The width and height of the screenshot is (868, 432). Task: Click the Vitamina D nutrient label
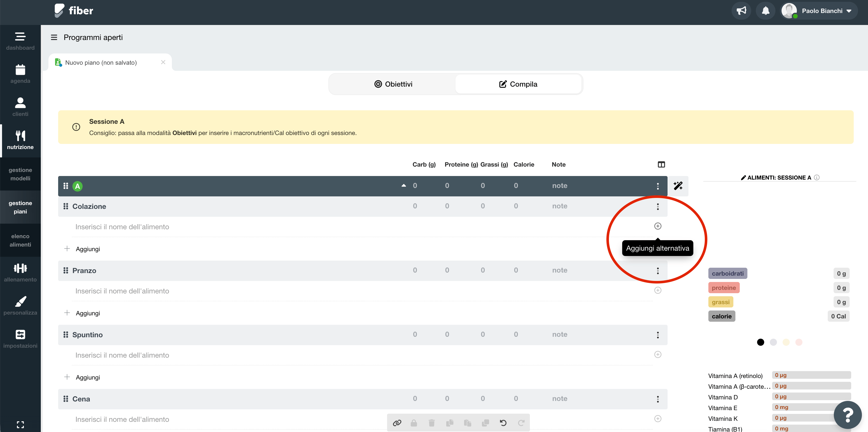point(723,397)
